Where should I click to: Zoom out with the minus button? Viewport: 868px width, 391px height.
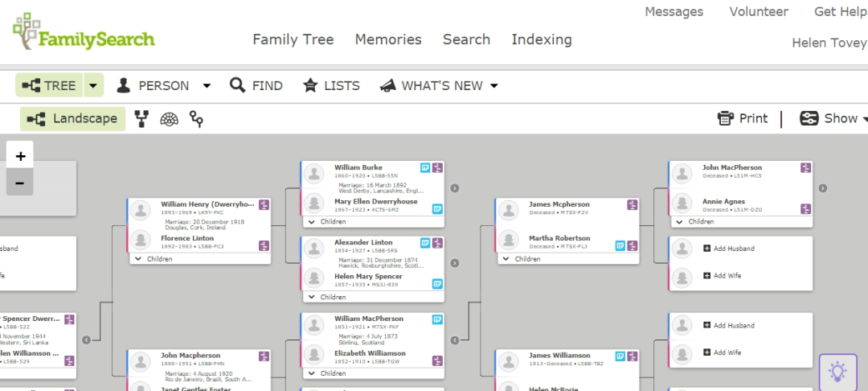pos(20,183)
